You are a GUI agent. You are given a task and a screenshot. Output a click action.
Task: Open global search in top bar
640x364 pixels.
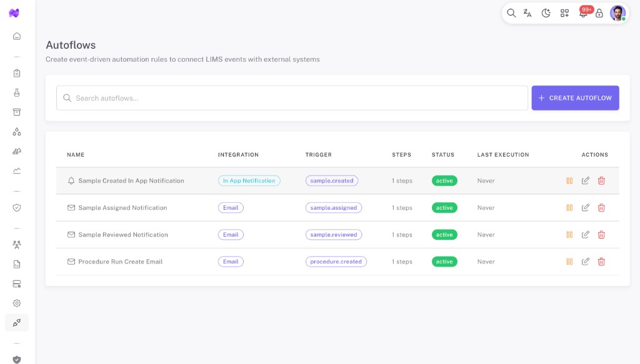[511, 13]
